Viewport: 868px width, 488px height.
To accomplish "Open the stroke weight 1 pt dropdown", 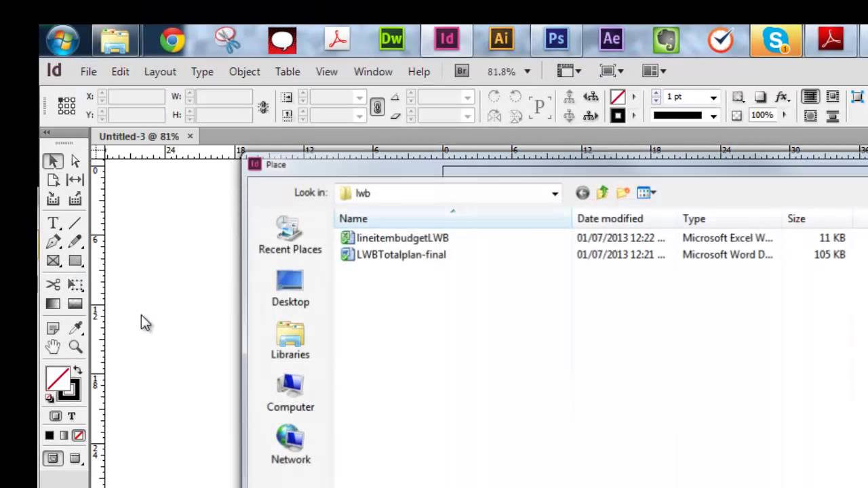I will coord(713,98).
